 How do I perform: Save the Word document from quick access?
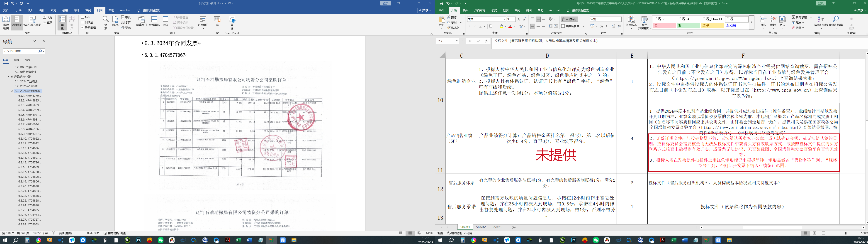click(6, 3)
